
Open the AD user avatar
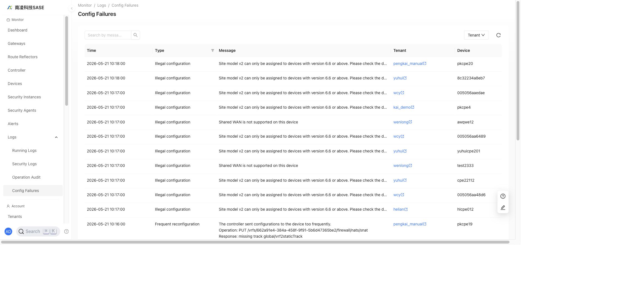pos(8,231)
